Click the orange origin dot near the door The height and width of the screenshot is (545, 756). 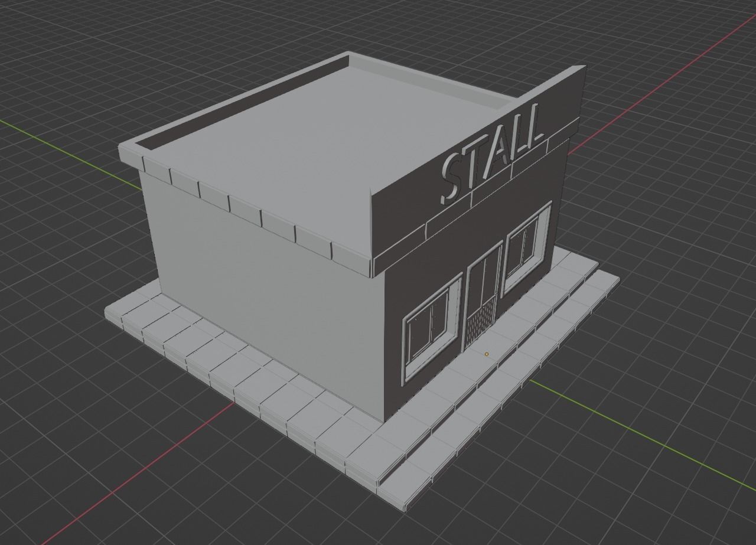coord(487,354)
